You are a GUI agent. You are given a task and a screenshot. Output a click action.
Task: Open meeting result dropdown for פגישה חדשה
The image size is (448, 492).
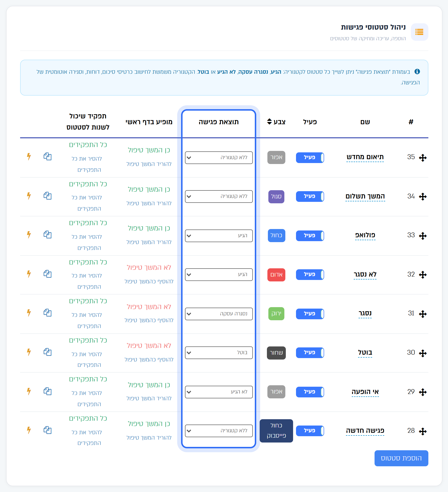pos(219,430)
